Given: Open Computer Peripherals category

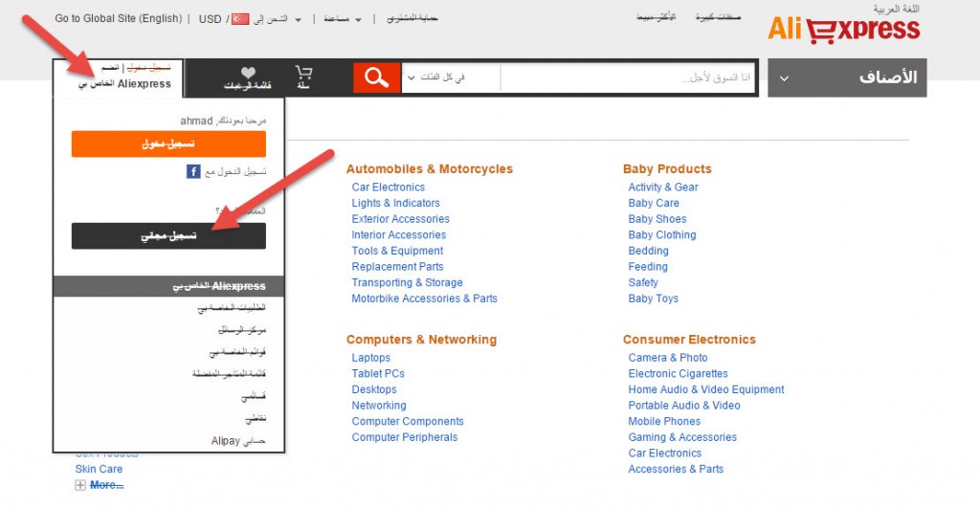Looking at the screenshot, I should 405,437.
